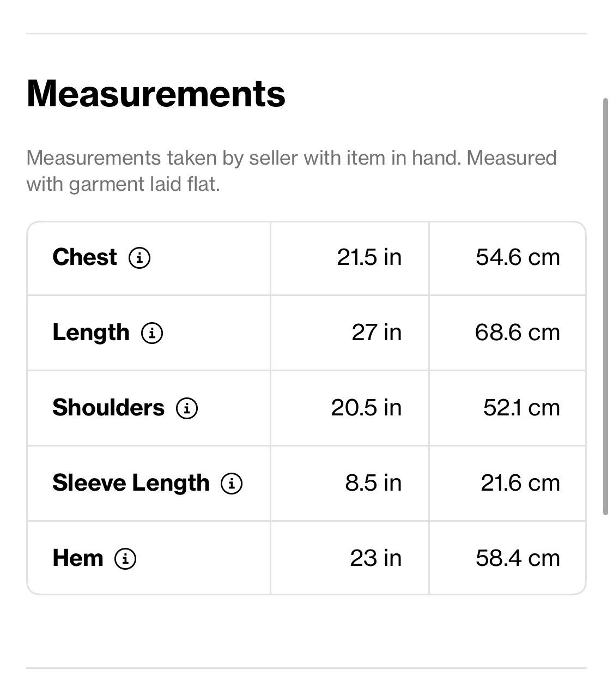Select the Length row label

point(91,333)
